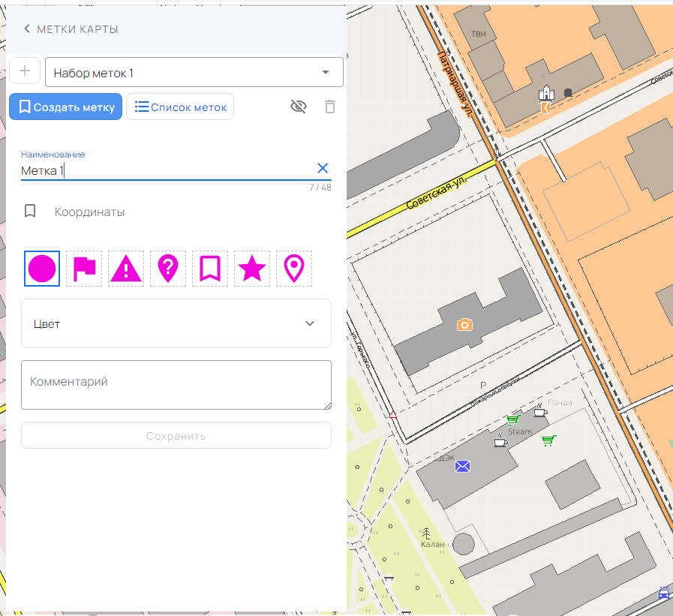Click the Сохранить button
The height and width of the screenshot is (616, 673).
(176, 435)
